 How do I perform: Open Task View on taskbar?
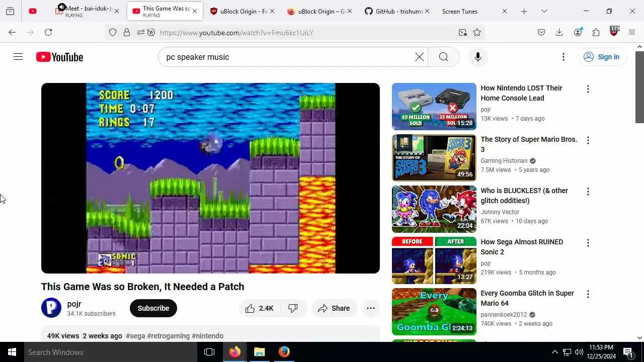point(209,352)
